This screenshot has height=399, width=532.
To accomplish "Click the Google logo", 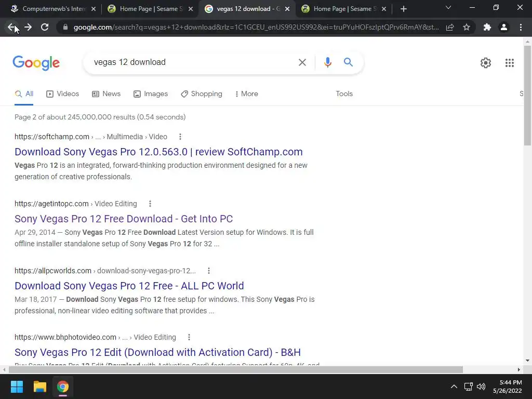I will (x=36, y=63).
